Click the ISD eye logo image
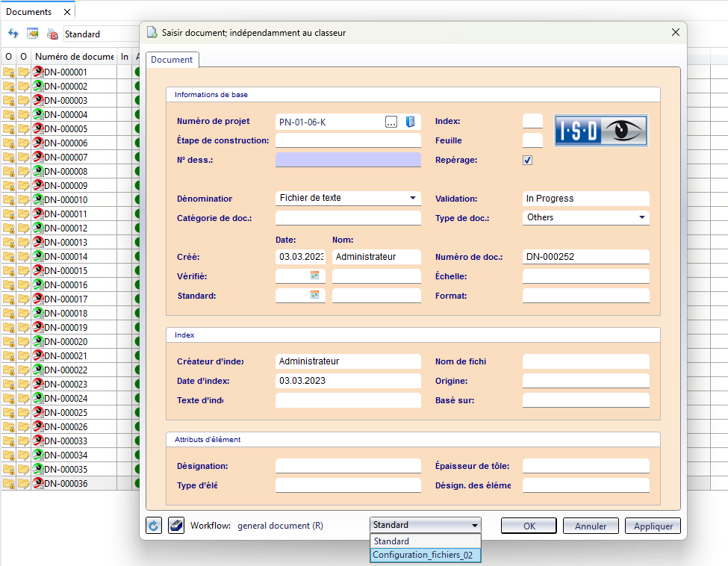Image resolution: width=728 pixels, height=566 pixels. click(601, 131)
